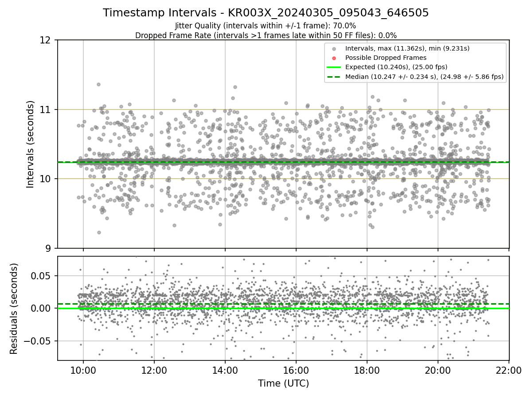
Task: Click the 'Residuals (seconds)' y-axis label
Action: point(14,309)
